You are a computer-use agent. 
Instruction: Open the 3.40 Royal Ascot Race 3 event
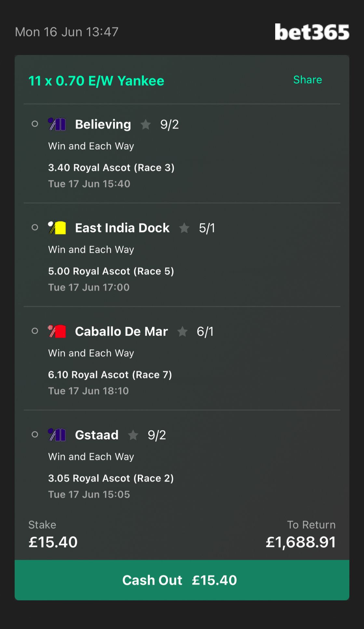click(x=111, y=168)
